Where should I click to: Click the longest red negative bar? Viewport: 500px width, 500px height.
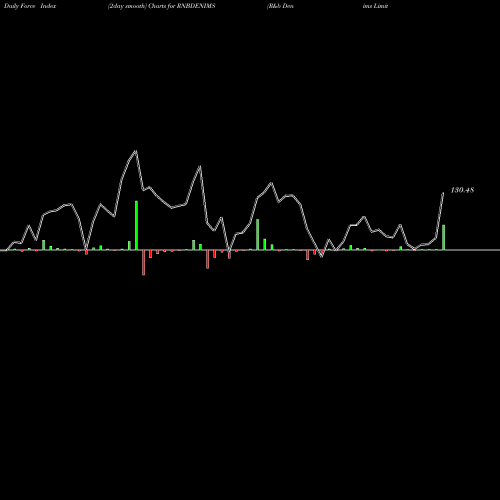[x=143, y=262]
